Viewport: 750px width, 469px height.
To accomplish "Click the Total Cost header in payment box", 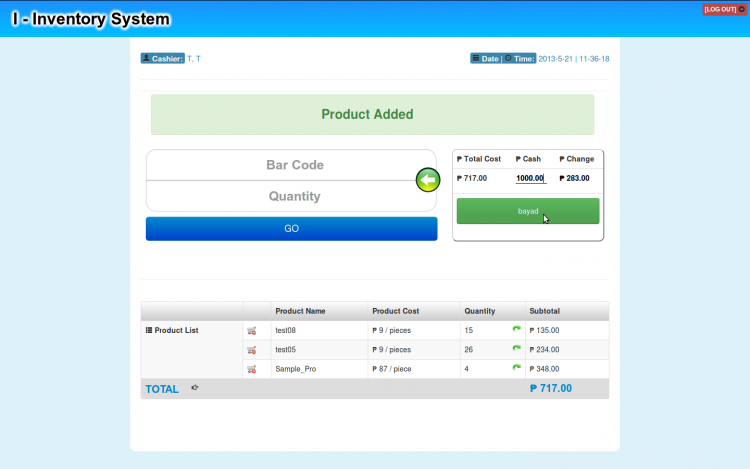I will click(479, 159).
